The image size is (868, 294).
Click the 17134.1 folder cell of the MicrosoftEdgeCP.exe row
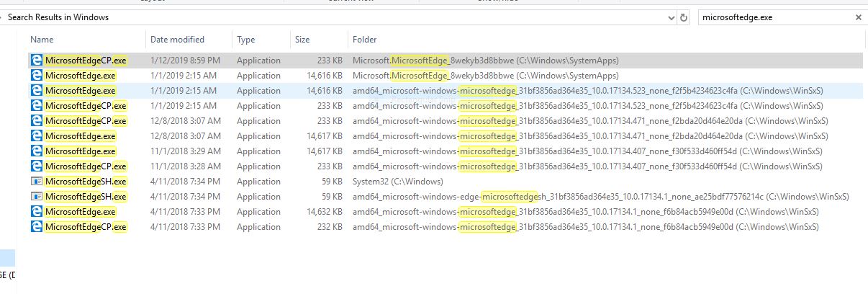pos(586,227)
